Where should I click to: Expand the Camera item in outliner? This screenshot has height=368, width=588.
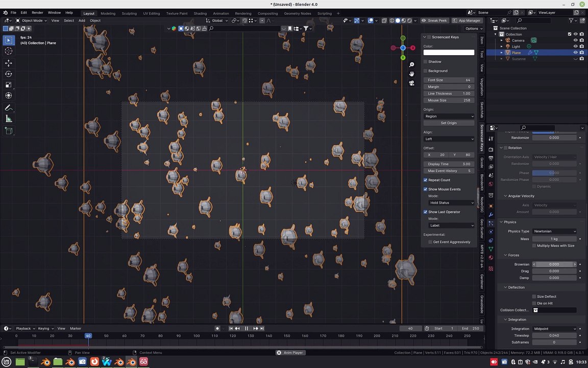(501, 40)
